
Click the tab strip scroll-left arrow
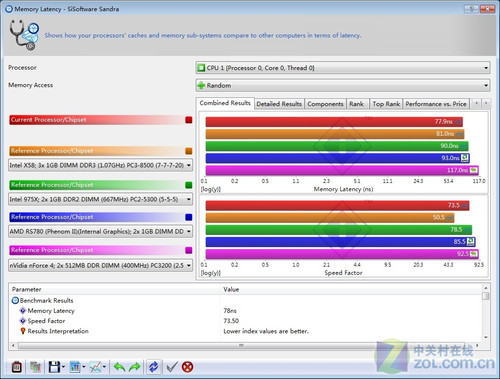[476, 103]
